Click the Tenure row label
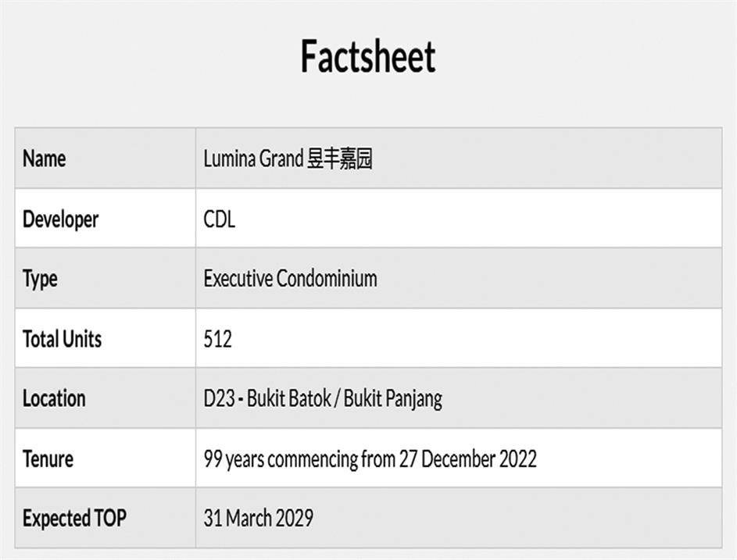The image size is (737, 560). coord(48,458)
